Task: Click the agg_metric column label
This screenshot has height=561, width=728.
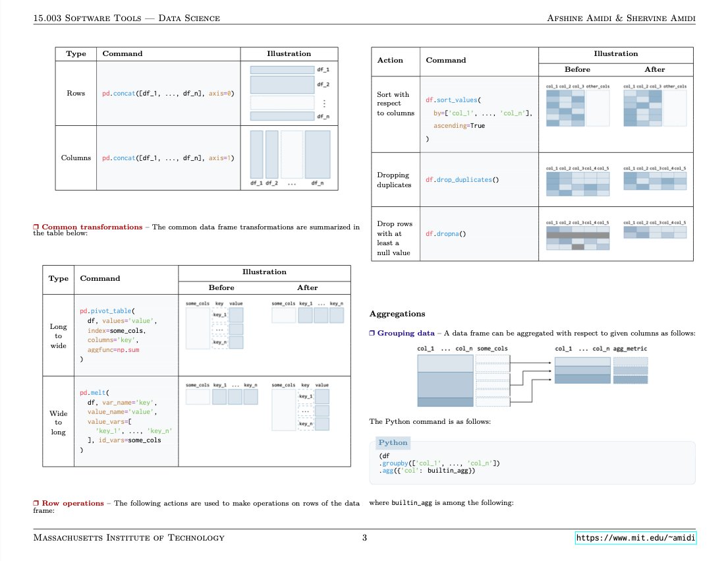Action: (x=630, y=349)
